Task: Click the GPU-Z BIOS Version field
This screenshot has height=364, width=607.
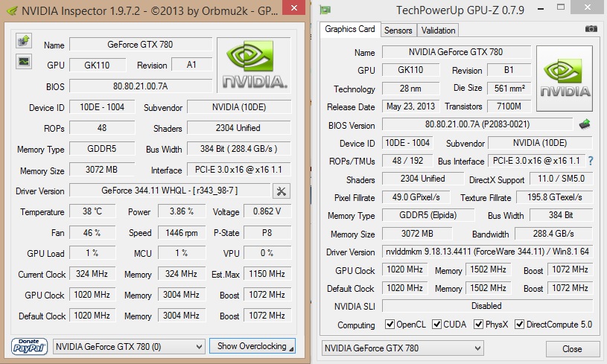Action: [477, 124]
